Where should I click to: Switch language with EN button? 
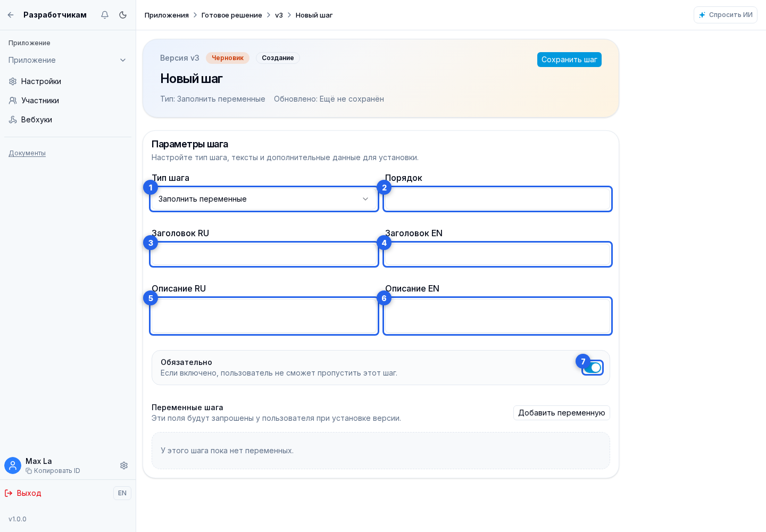122,493
